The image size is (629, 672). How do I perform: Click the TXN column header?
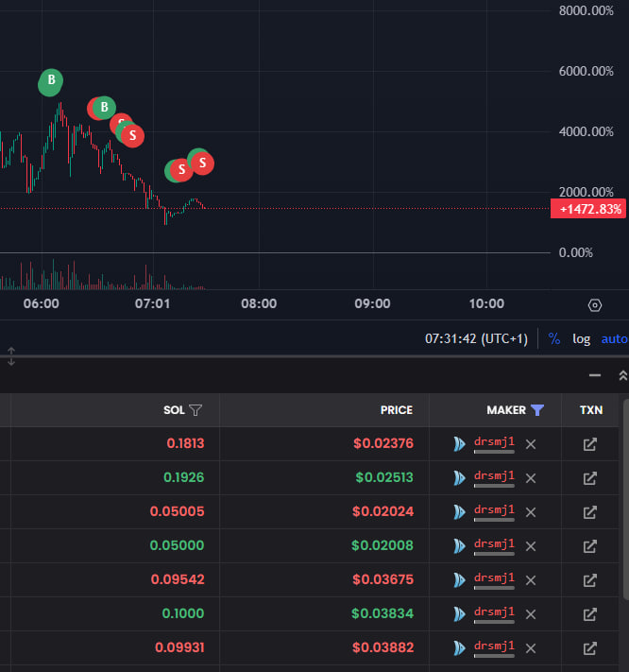[591, 410]
